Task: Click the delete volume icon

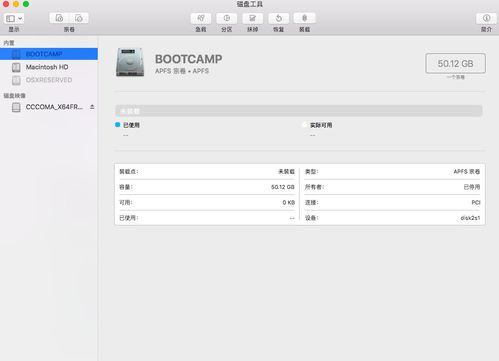Action: click(79, 18)
